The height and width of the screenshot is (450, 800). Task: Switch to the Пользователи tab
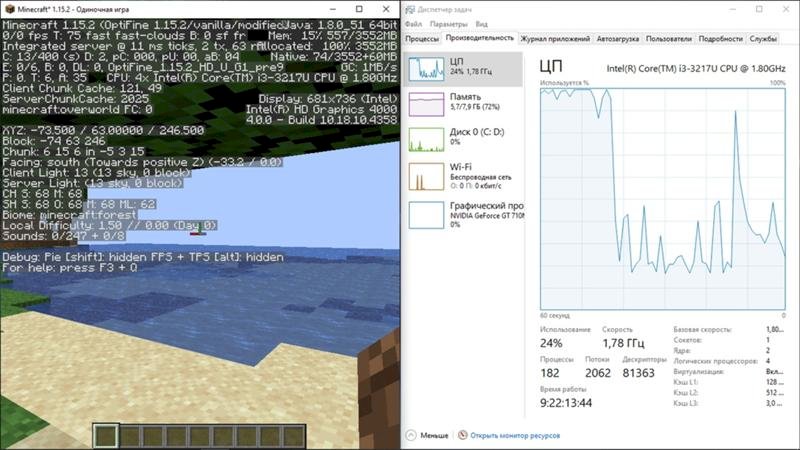tap(669, 39)
